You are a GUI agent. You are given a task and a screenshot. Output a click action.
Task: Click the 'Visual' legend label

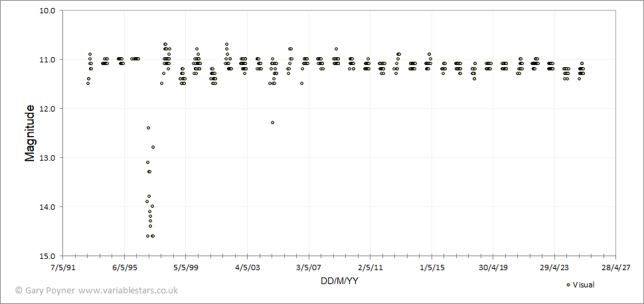(x=584, y=285)
